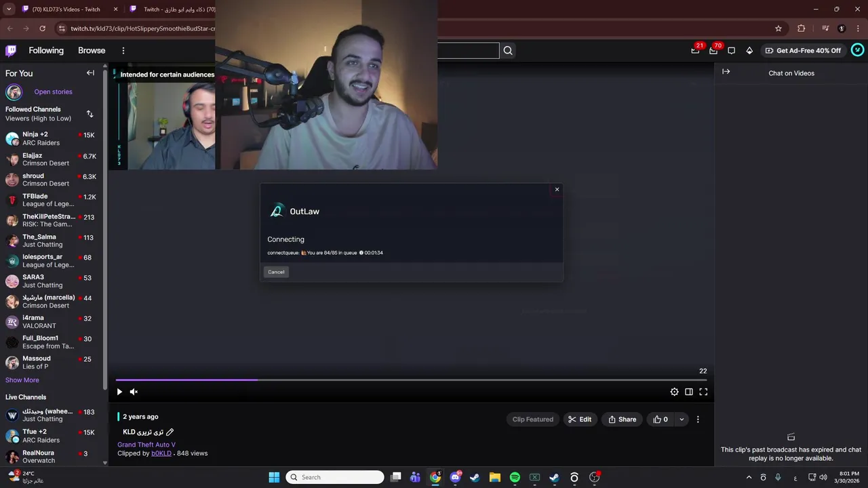Bookmark this page with star icon
The height and width of the screenshot is (488, 868).
coord(778,28)
